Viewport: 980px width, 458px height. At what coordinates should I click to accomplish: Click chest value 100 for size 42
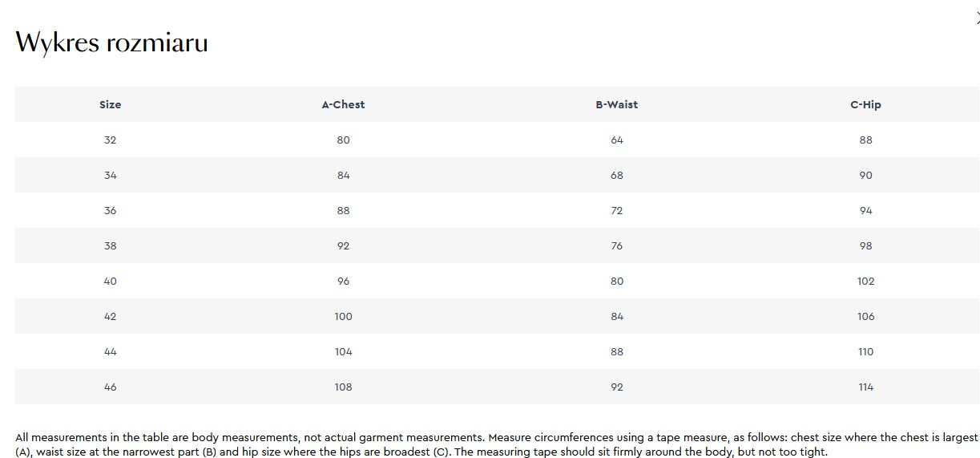pos(343,316)
